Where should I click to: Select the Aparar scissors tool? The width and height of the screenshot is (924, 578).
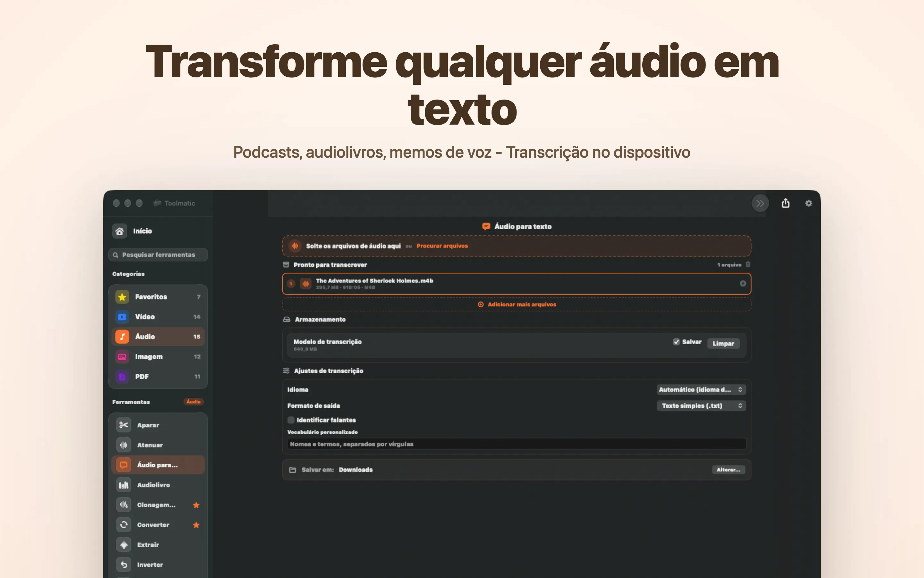pos(158,425)
